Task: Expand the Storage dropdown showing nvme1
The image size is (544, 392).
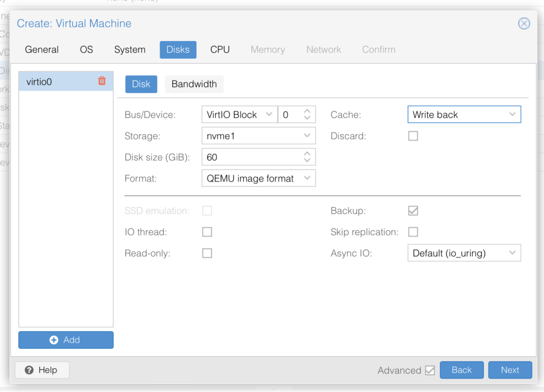Action: pyautogui.click(x=258, y=136)
